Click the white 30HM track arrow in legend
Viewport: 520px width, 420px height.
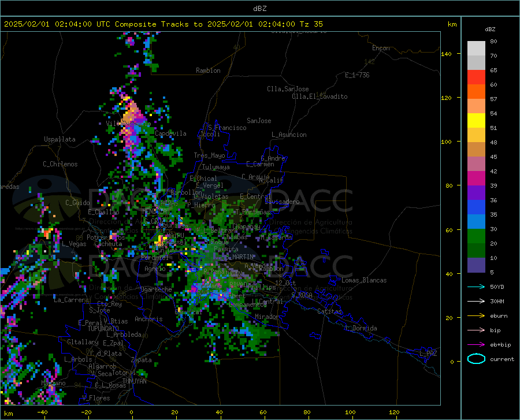pos(476,301)
